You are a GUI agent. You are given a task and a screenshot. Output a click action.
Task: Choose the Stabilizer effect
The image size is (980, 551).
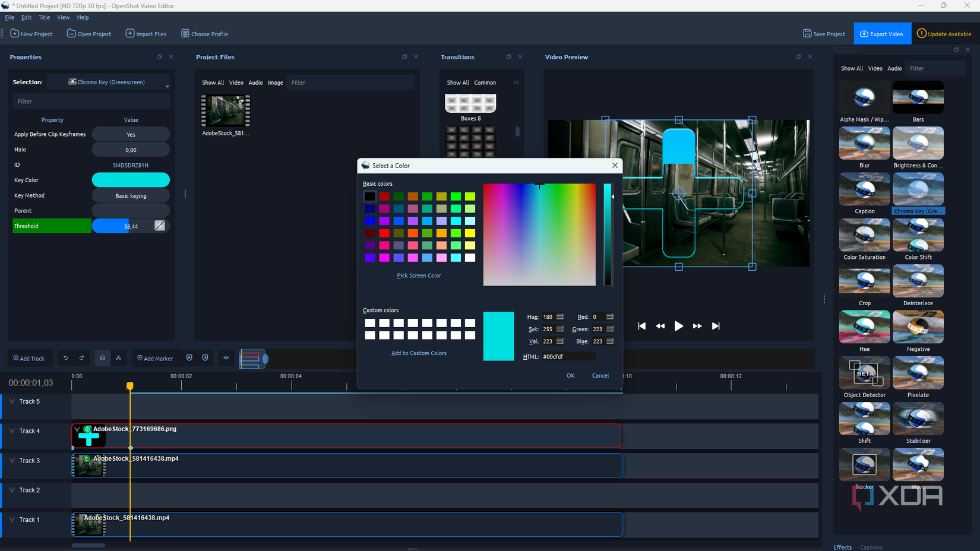(x=918, y=419)
